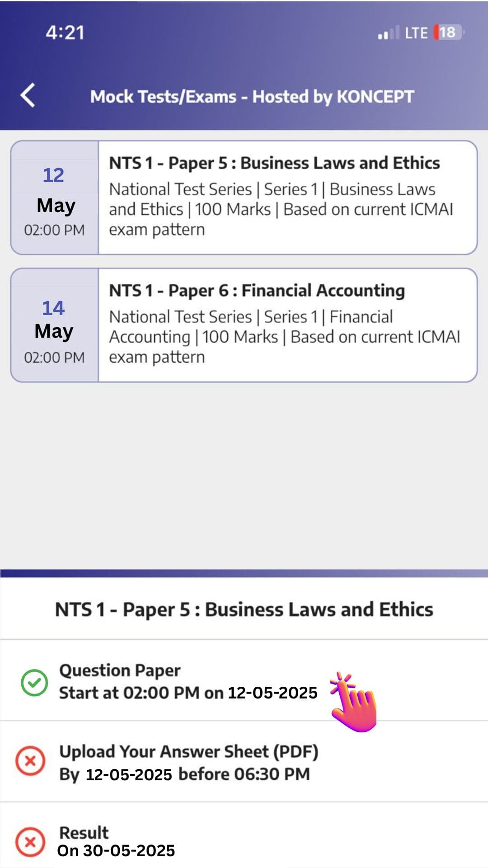488x868 pixels.
Task: Tap the battery indicator in status bar
Action: pos(448,33)
